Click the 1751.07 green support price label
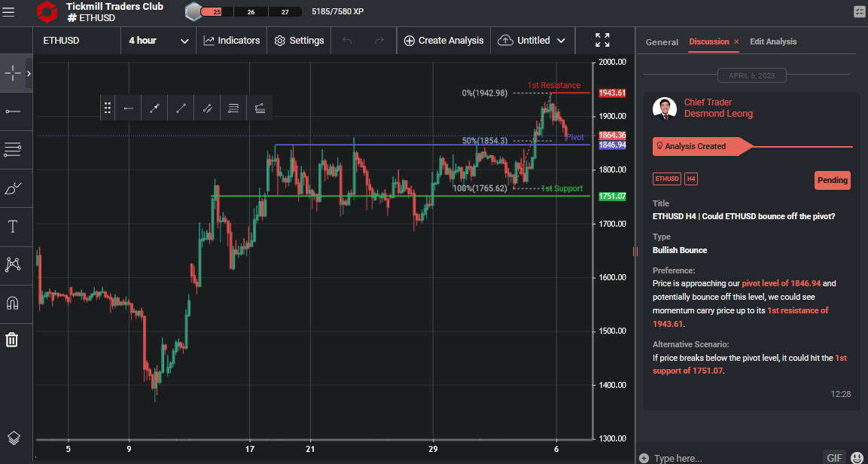This screenshot has width=868, height=464. pos(612,196)
